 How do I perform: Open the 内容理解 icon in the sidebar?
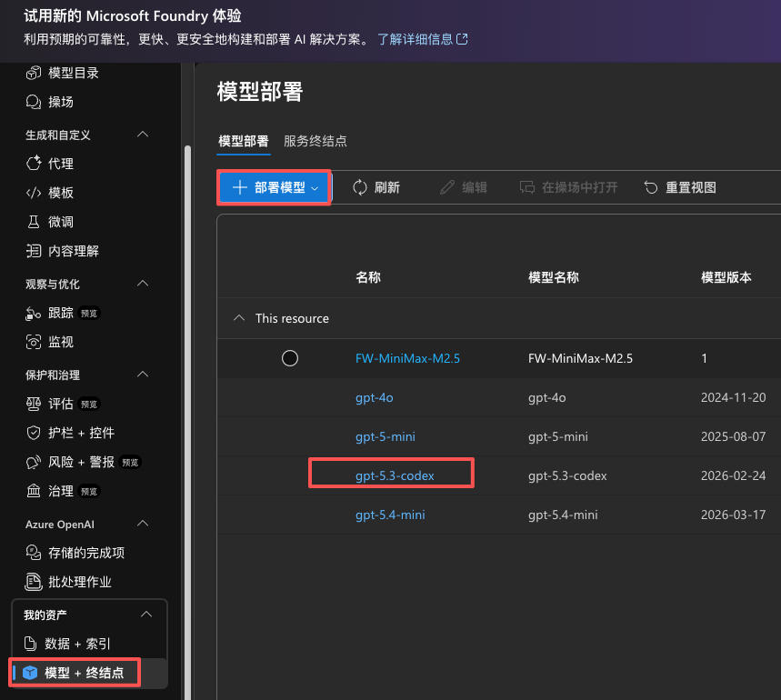[x=34, y=251]
